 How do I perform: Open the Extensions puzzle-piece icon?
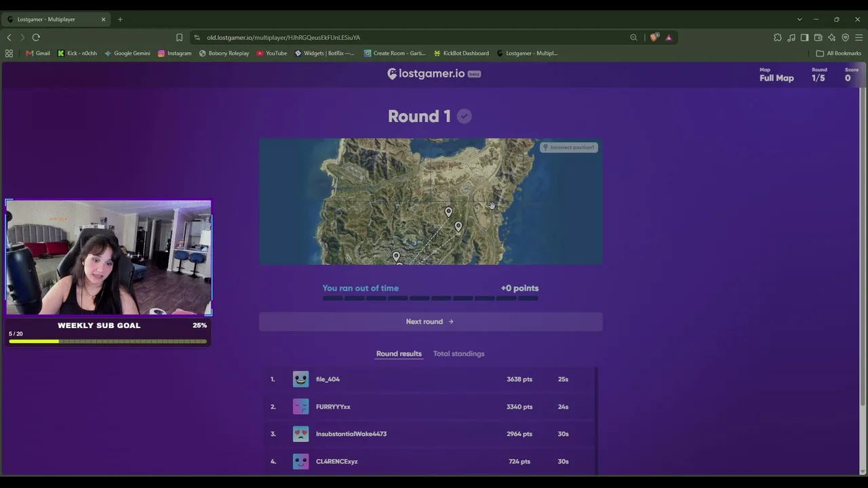(778, 37)
